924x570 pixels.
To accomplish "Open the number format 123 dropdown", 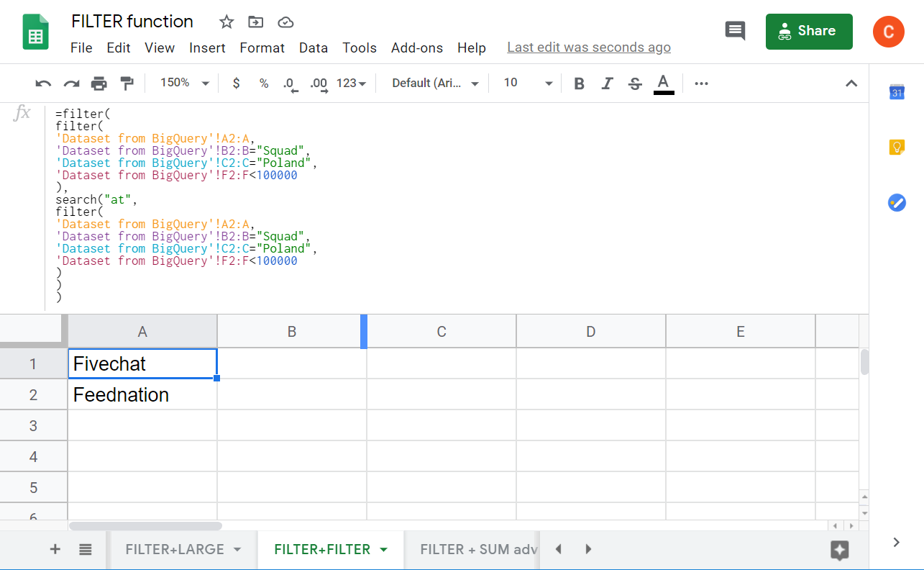I will click(x=350, y=83).
